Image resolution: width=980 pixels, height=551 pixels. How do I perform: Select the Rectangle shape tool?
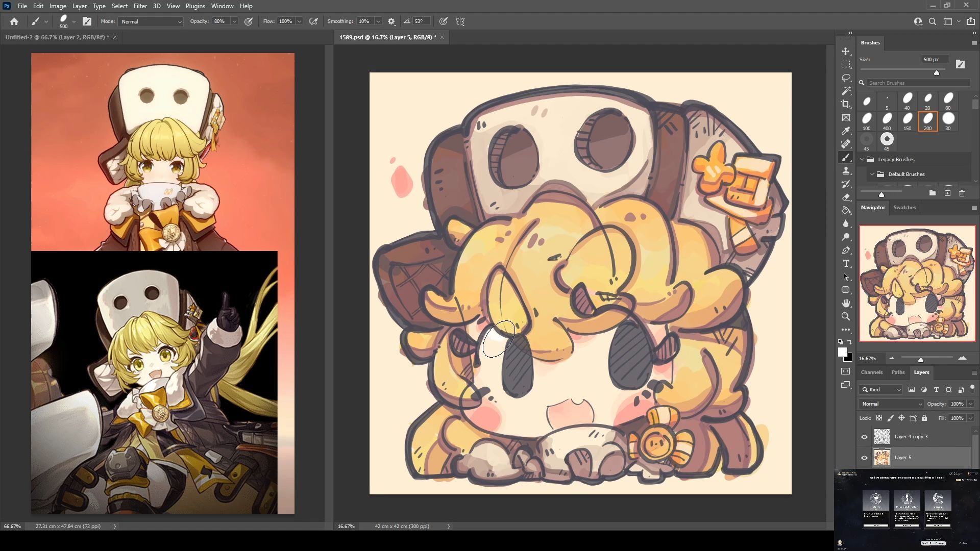pyautogui.click(x=846, y=290)
